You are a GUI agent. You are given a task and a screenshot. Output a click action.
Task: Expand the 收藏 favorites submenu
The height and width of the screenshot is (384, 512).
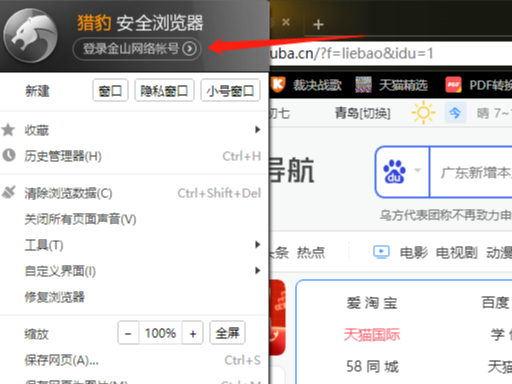(x=133, y=130)
